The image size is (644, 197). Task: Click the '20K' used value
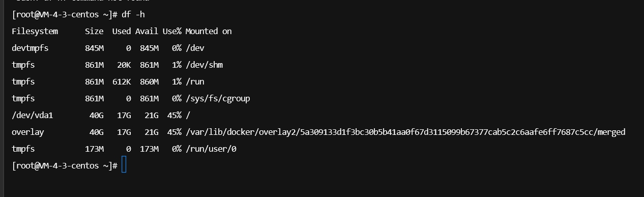(x=124, y=65)
